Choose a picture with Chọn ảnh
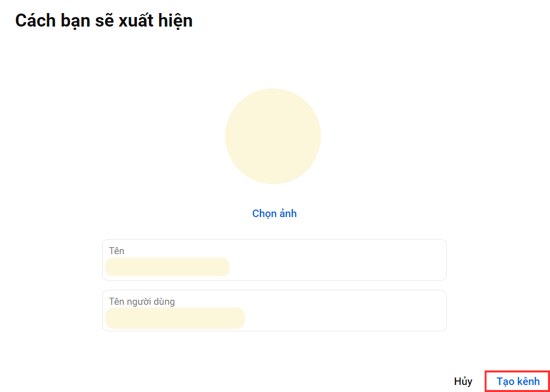Image resolution: width=550 pixels, height=392 pixels. tap(274, 213)
